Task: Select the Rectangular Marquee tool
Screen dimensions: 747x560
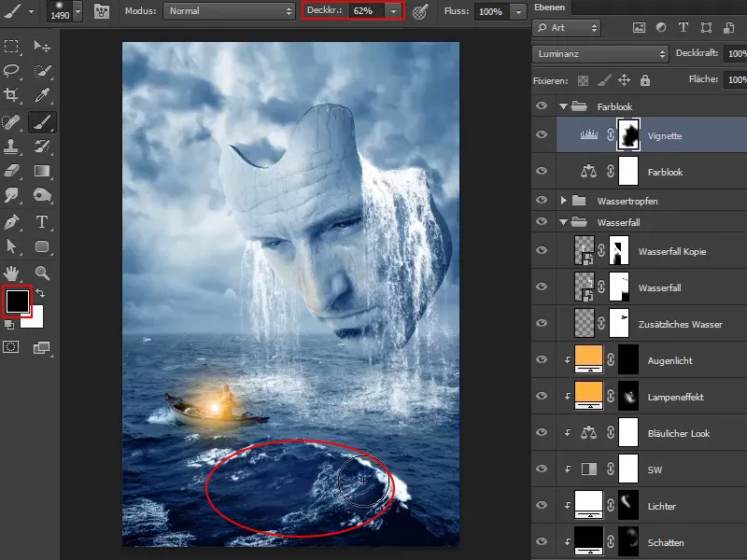Action: (11, 46)
